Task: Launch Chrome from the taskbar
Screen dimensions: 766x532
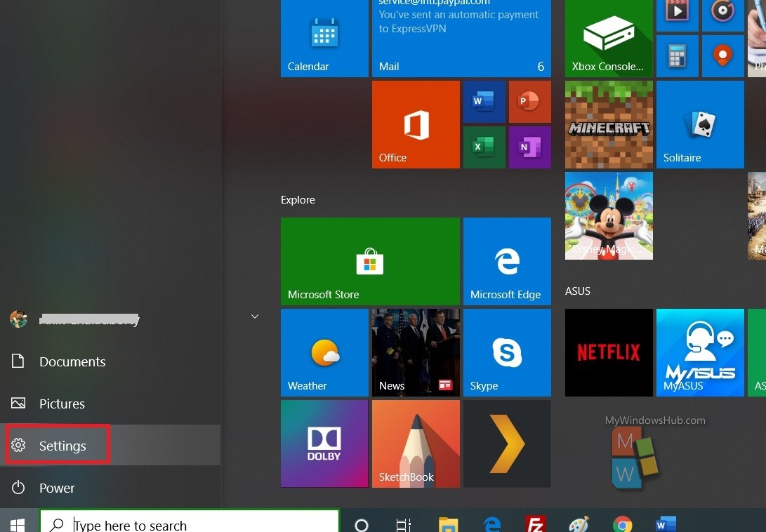Action: (x=622, y=525)
